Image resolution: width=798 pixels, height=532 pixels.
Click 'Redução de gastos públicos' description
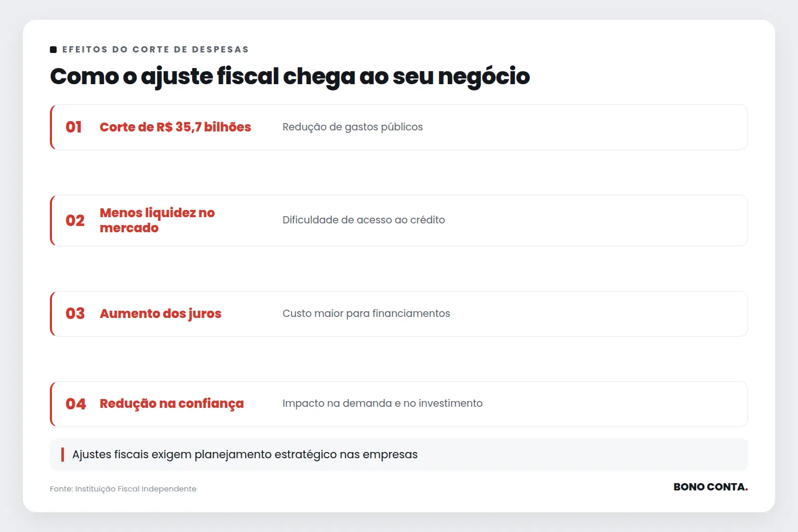[x=353, y=127]
